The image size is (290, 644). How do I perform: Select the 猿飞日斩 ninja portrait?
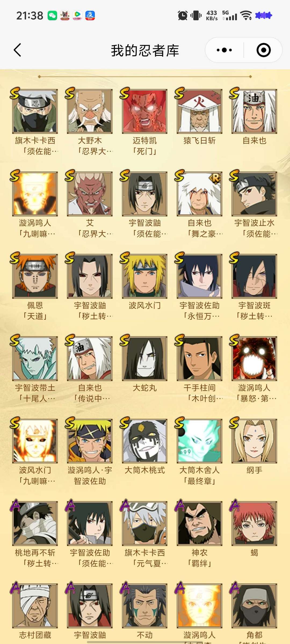pos(200,111)
